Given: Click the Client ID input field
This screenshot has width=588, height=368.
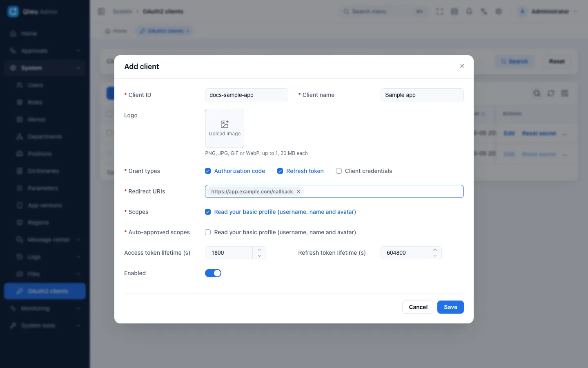Looking at the screenshot, I should pos(247,95).
